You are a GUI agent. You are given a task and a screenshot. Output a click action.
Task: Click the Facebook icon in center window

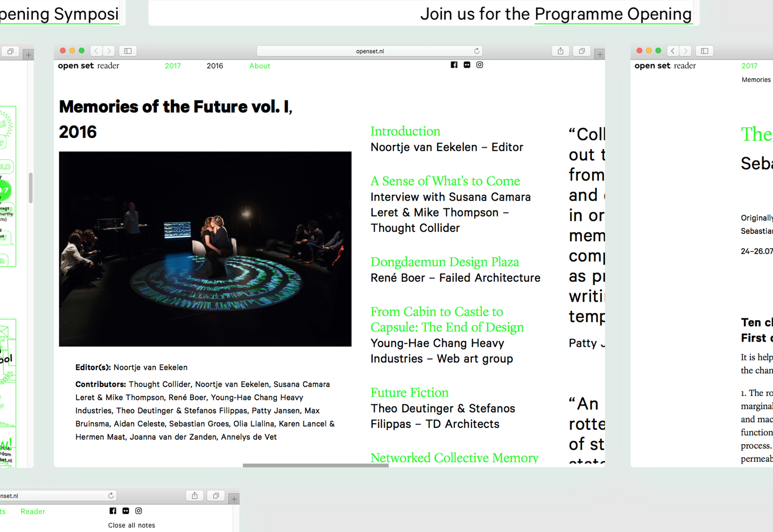tap(454, 65)
